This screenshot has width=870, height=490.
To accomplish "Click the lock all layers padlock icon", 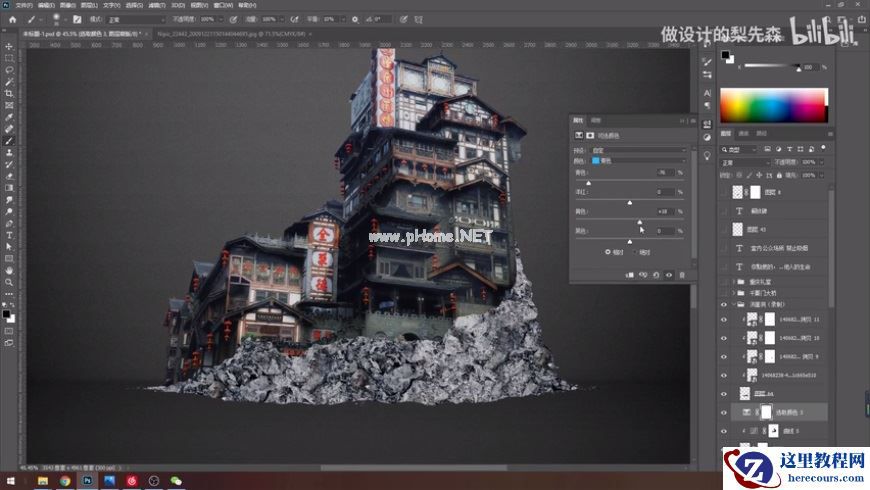I will tap(779, 175).
